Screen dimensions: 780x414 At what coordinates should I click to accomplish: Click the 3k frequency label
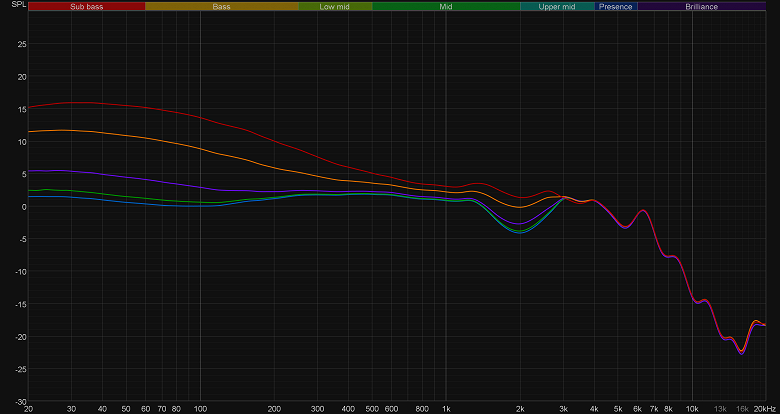564,409
